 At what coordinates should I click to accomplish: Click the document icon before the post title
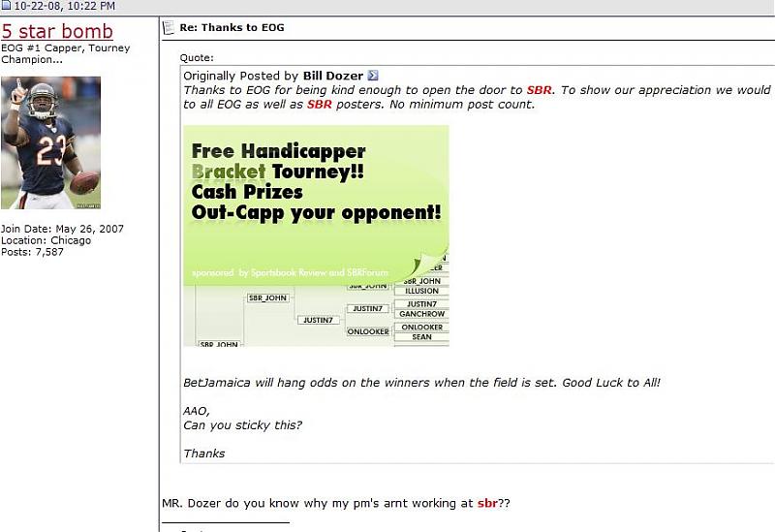tap(168, 27)
